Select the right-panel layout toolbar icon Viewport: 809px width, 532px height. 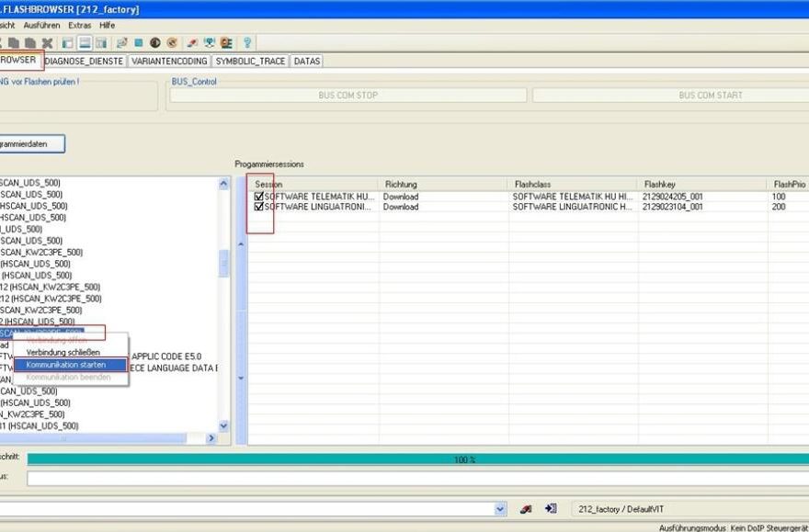click(101, 43)
